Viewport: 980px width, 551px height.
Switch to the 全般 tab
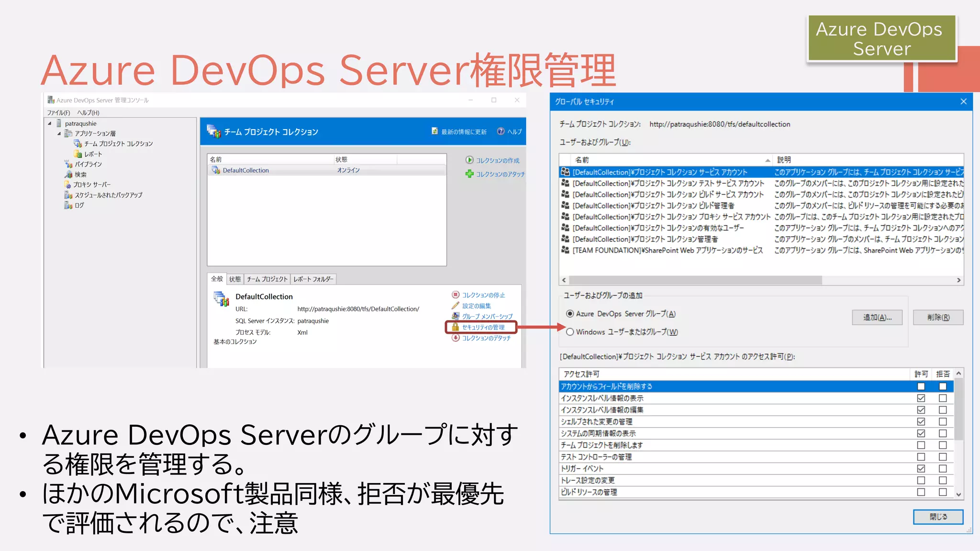click(x=217, y=278)
